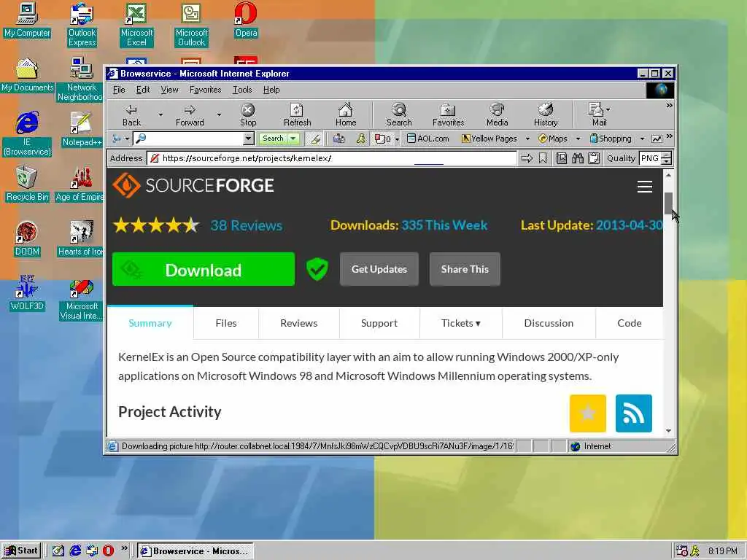
Task: Click the Mail toolbar icon
Action: point(599,115)
